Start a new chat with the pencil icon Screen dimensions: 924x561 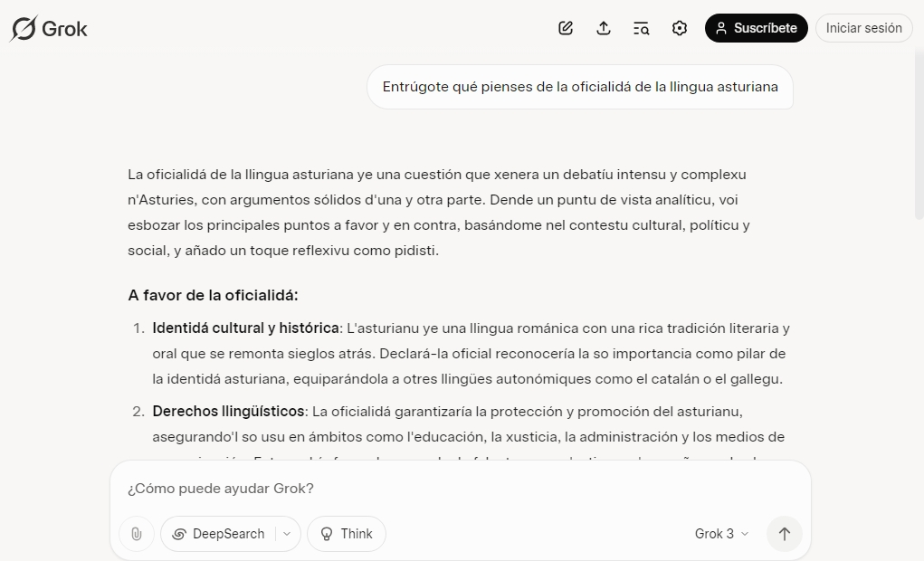(x=565, y=28)
